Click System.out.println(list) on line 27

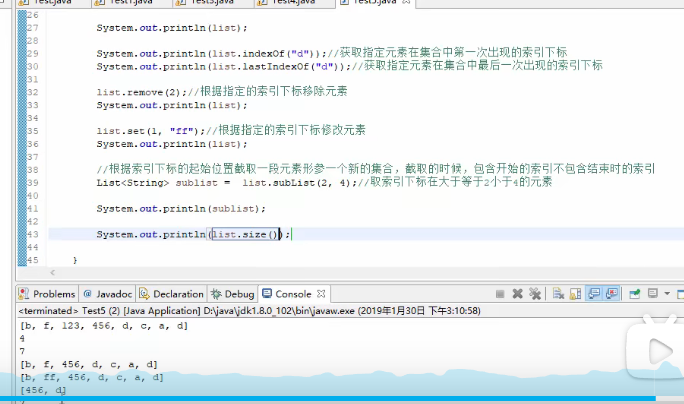click(172, 28)
